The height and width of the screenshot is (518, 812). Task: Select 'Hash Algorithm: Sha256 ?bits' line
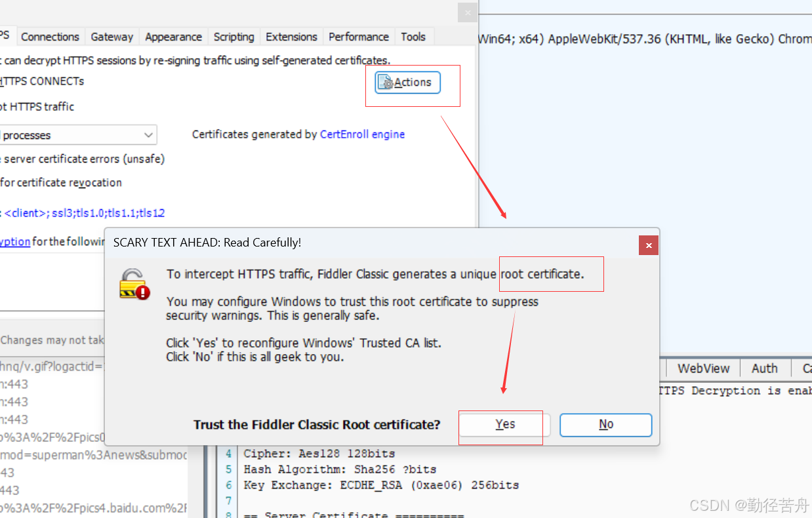[x=340, y=469]
